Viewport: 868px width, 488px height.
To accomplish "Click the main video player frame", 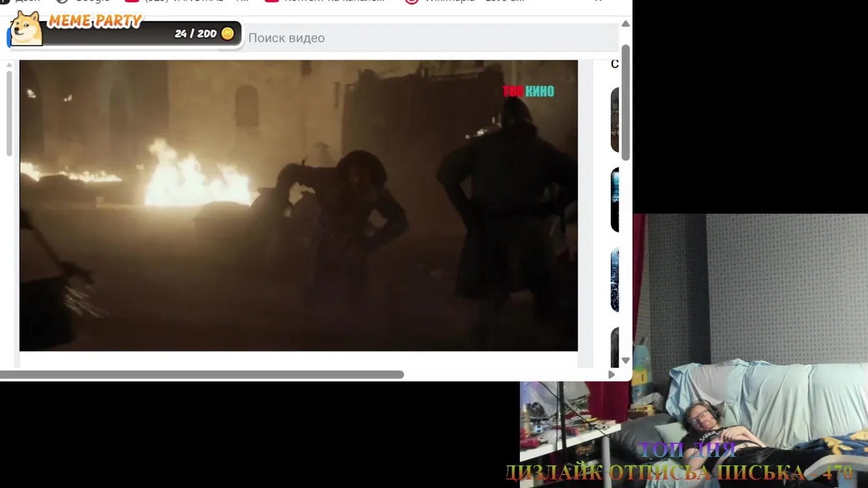I will [298, 205].
